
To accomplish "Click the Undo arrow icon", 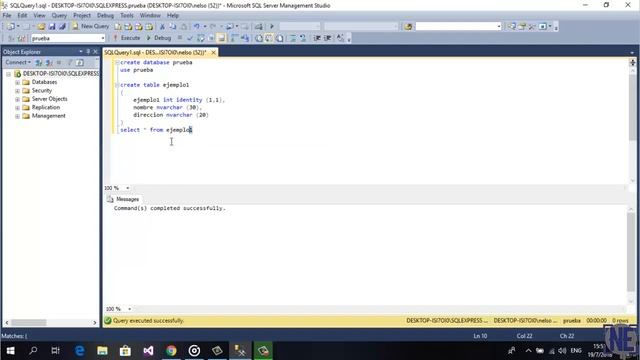I will tap(197, 27).
